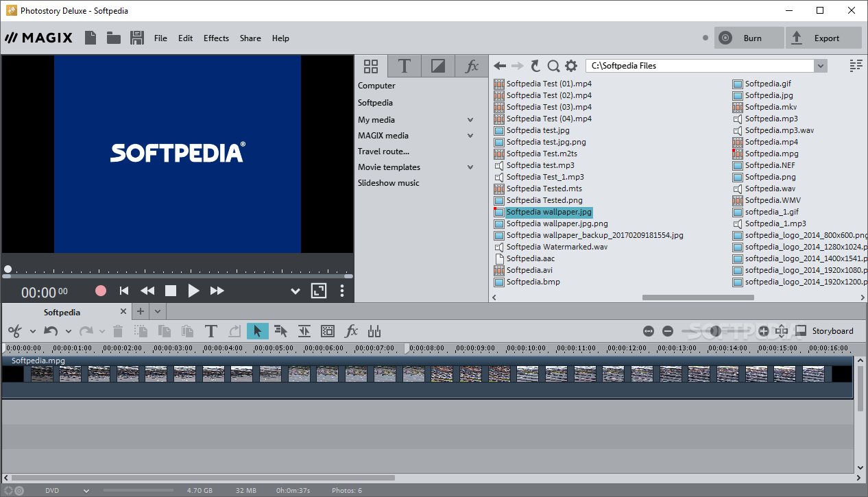Undo the last action
Viewport: 868px width, 497px height.
coord(50,331)
